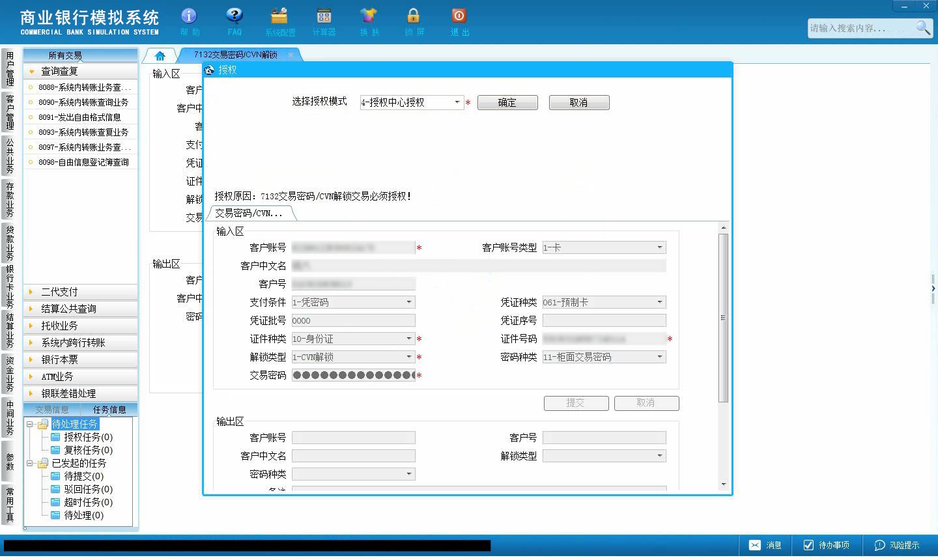Image resolution: width=938 pixels, height=560 pixels.
Task: Click the search magnifier icon
Action: click(923, 28)
